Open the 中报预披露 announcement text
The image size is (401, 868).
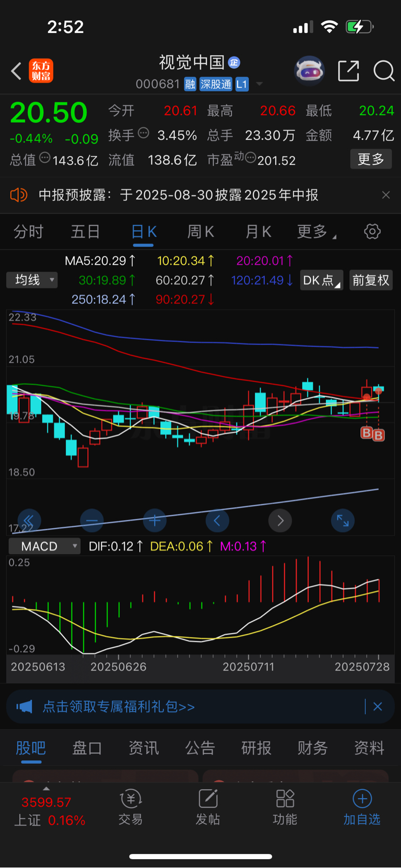click(179, 195)
